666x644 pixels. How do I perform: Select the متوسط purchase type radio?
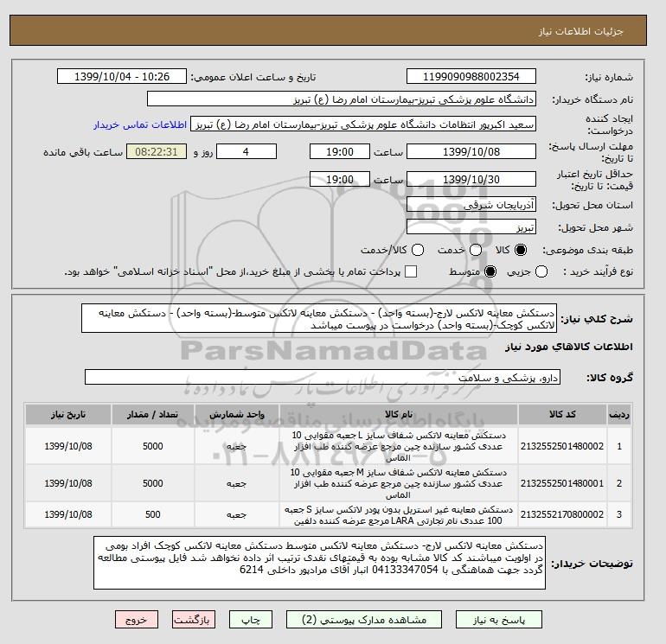pos(490,271)
